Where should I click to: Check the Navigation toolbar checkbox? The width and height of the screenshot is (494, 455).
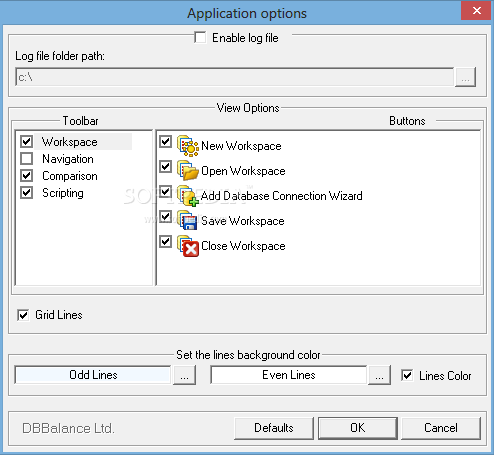click(x=27, y=159)
